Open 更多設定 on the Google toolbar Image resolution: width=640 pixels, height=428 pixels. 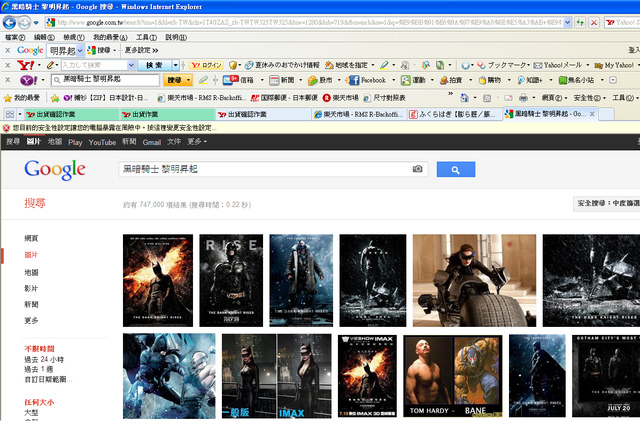(141, 50)
